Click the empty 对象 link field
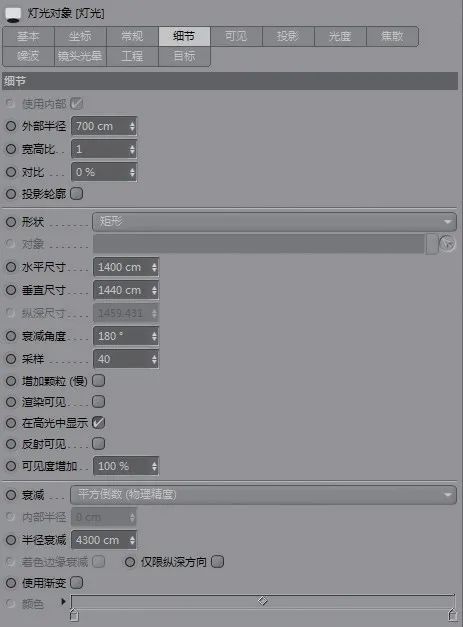This screenshot has width=463, height=627. pyautogui.click(x=259, y=244)
